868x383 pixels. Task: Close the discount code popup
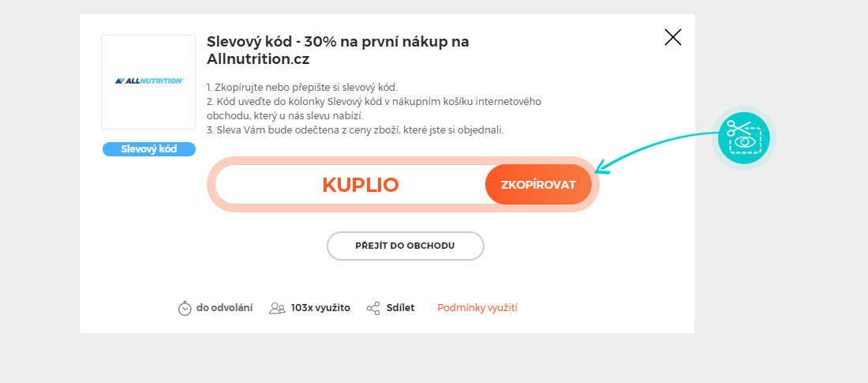tap(672, 37)
